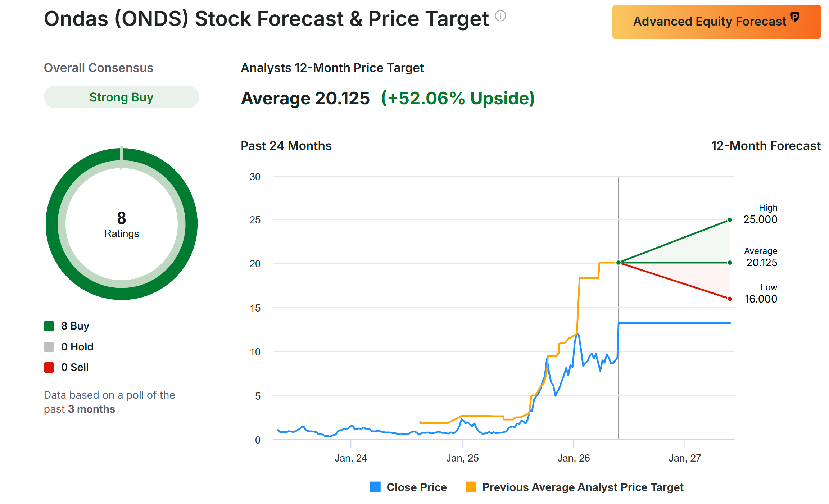Click the 'Jan, 25' axis label
The image size is (829, 504).
click(462, 458)
